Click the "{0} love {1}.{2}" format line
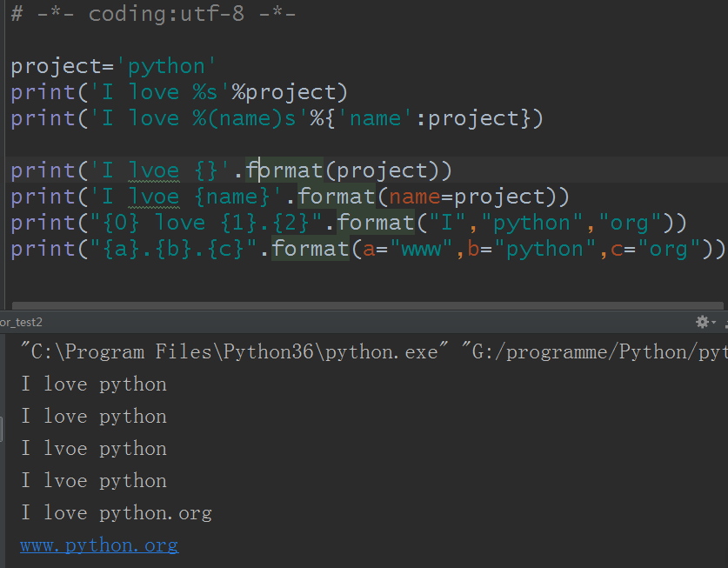This screenshot has width=728, height=568. [349, 223]
